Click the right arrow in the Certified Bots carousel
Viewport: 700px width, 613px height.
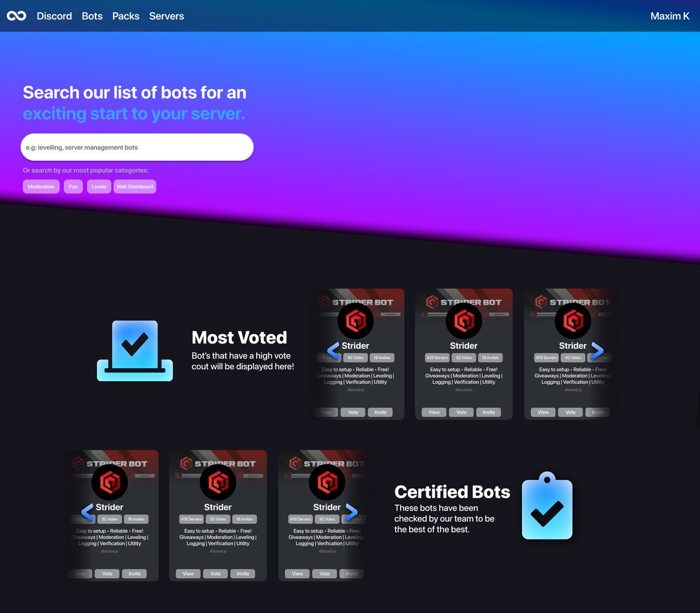352,512
